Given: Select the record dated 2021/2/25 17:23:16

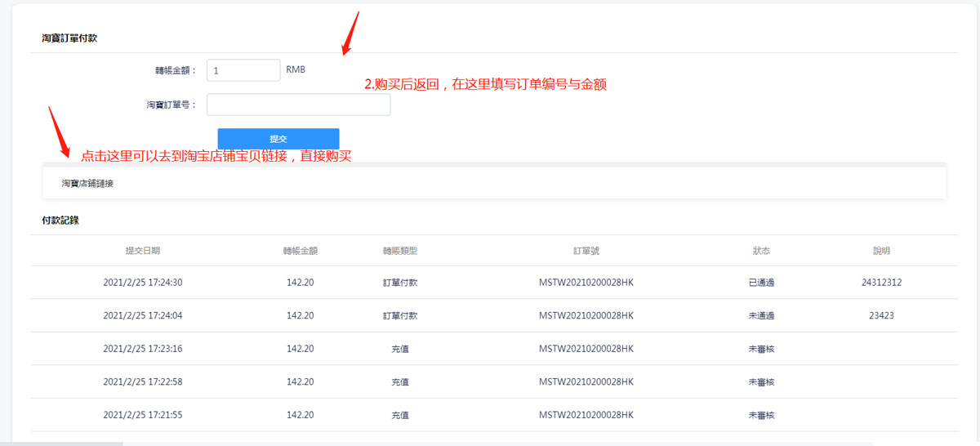Looking at the screenshot, I should (x=495, y=349).
